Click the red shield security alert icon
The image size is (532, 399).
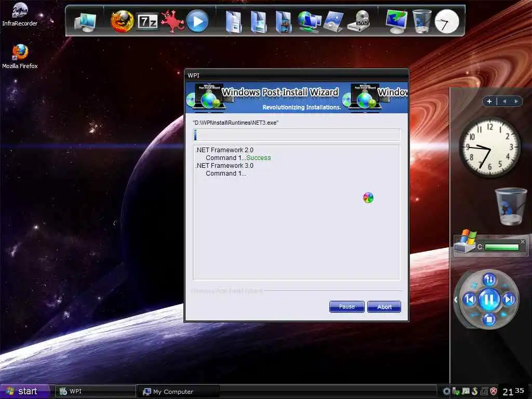coord(494,391)
